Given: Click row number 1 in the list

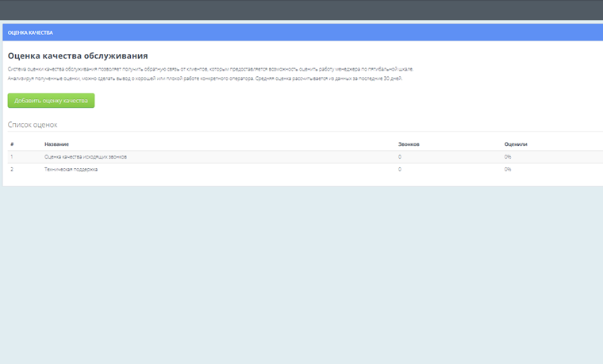Looking at the screenshot, I should tap(12, 157).
